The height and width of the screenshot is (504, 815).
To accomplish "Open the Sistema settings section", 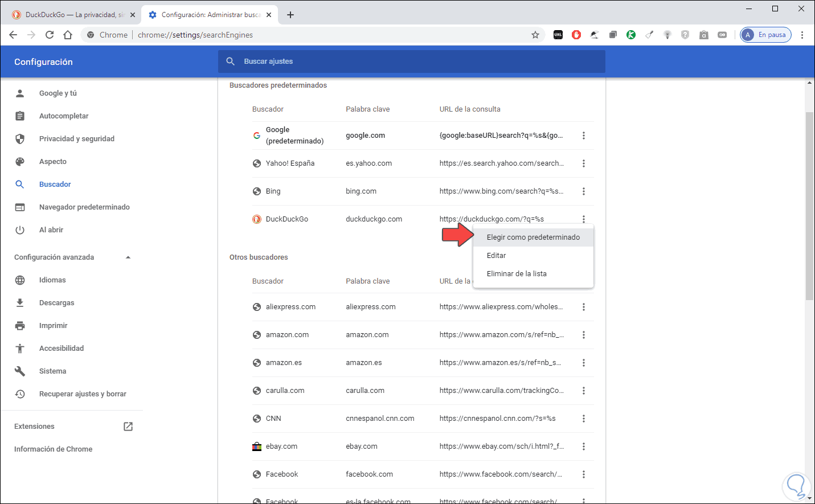I will click(52, 371).
